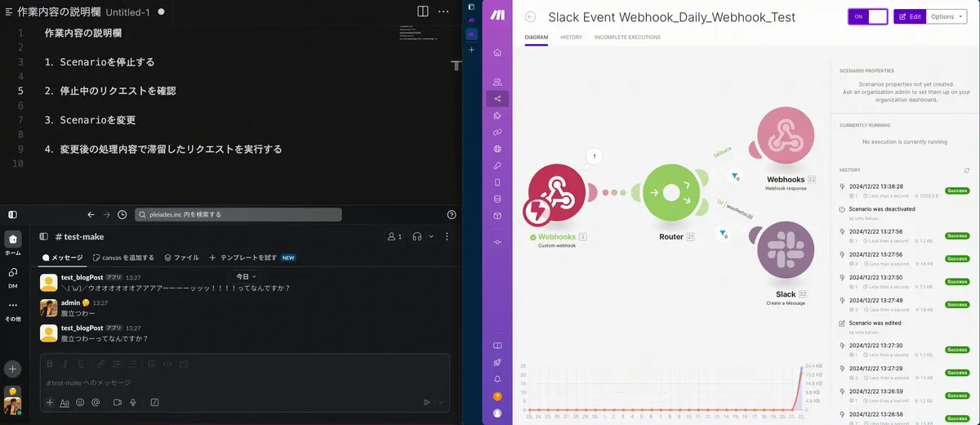Click Edit button in Make
This screenshot has height=425, width=980.
(909, 16)
